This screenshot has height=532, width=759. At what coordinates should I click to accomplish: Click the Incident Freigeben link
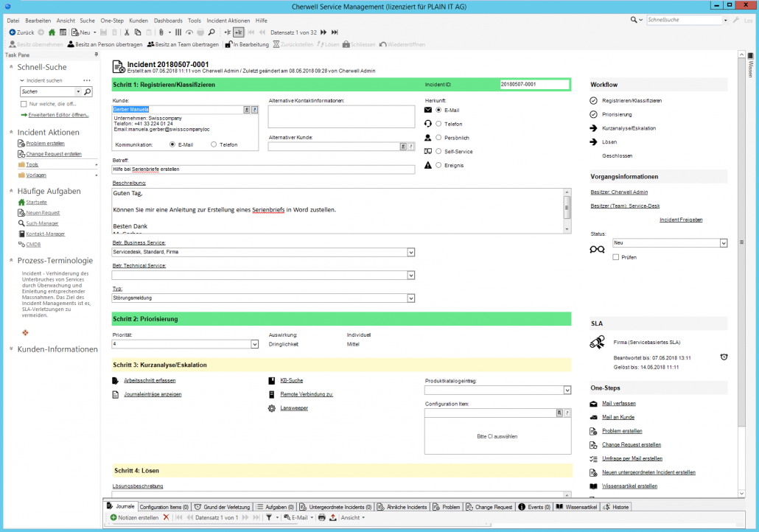point(681,220)
